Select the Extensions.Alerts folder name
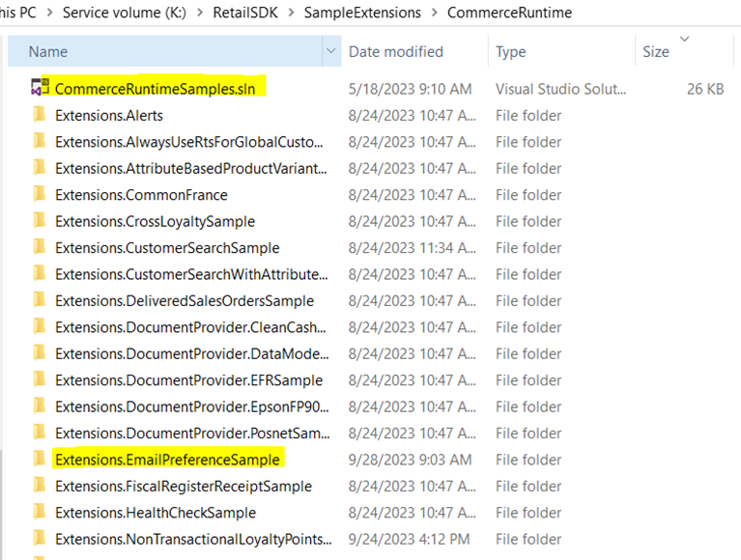 click(x=109, y=115)
